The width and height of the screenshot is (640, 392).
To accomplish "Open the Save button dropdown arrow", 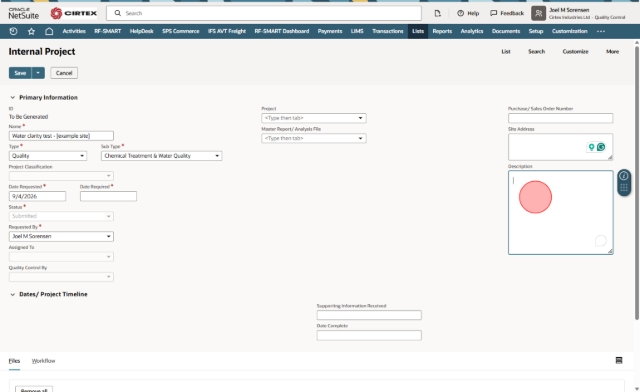I will [x=38, y=73].
